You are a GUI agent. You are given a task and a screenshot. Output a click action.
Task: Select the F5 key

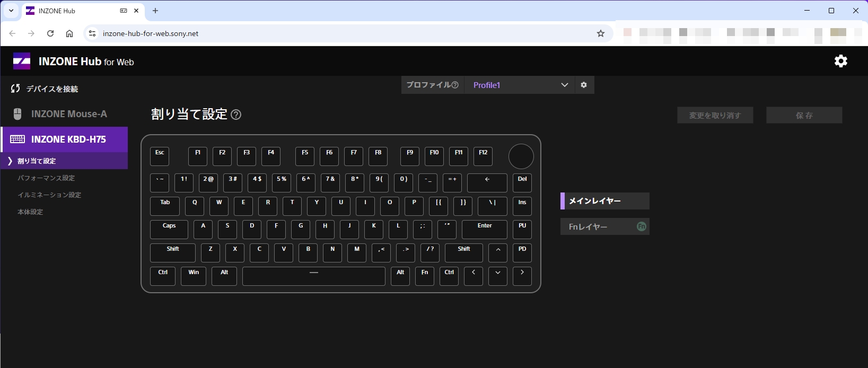point(305,156)
